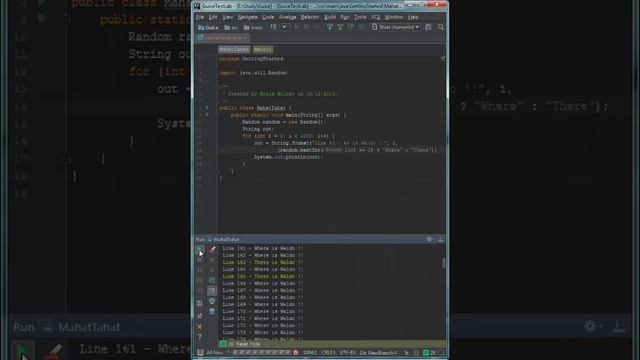Close the Run tab with red X
This screenshot has width=640, height=360.
(200, 327)
